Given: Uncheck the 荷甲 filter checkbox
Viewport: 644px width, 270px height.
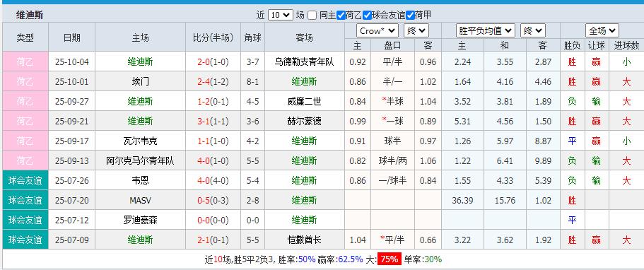Looking at the screenshot, I should 410,16.
